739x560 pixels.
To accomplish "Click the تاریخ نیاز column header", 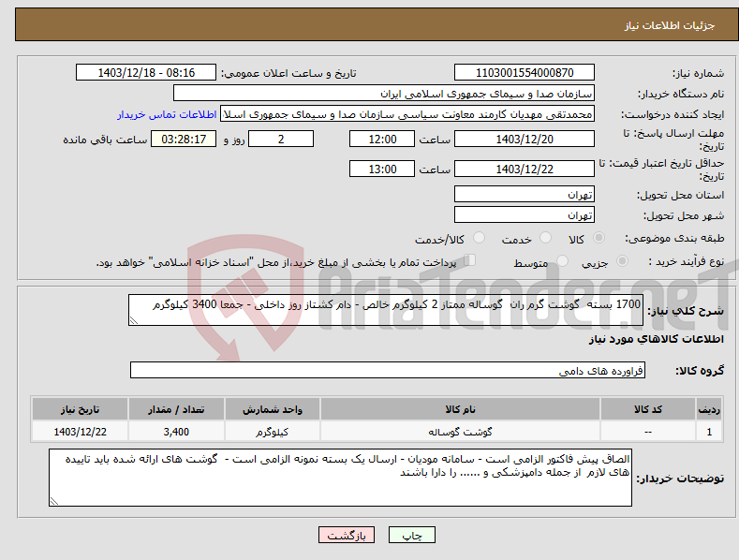I will pyautogui.click(x=80, y=409).
